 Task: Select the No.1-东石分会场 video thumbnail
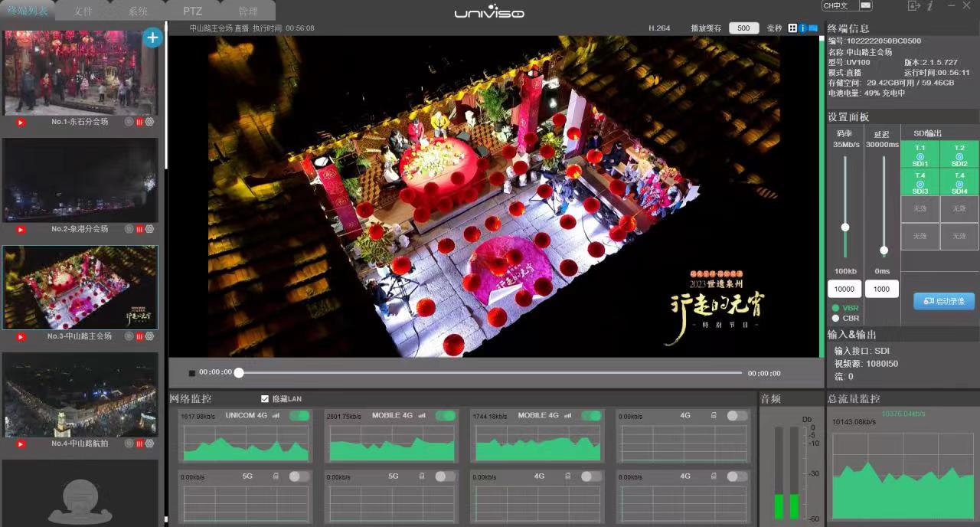pos(80,74)
